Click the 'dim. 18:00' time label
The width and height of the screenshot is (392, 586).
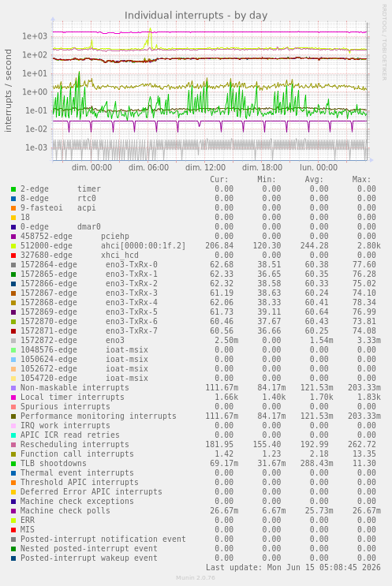pos(262,167)
